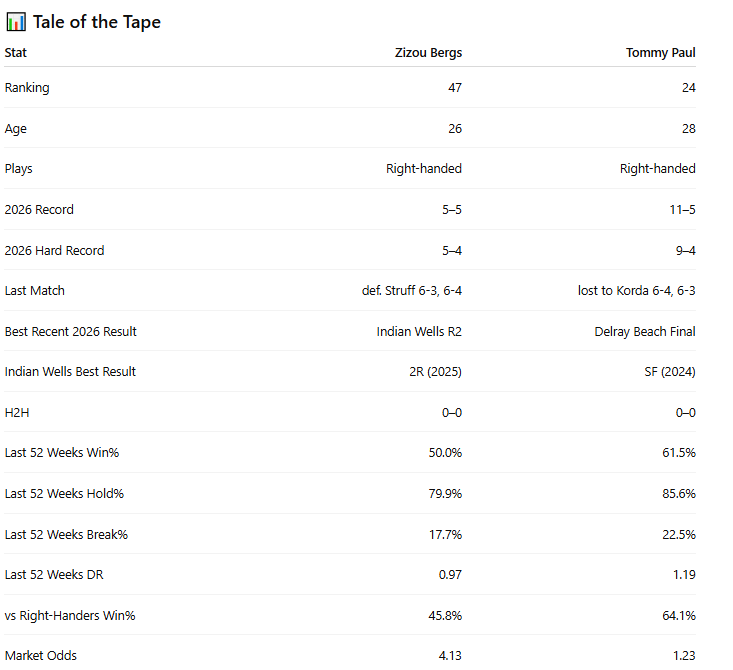Click Paul's age value 28
The height and width of the screenshot is (670, 733).
(689, 129)
